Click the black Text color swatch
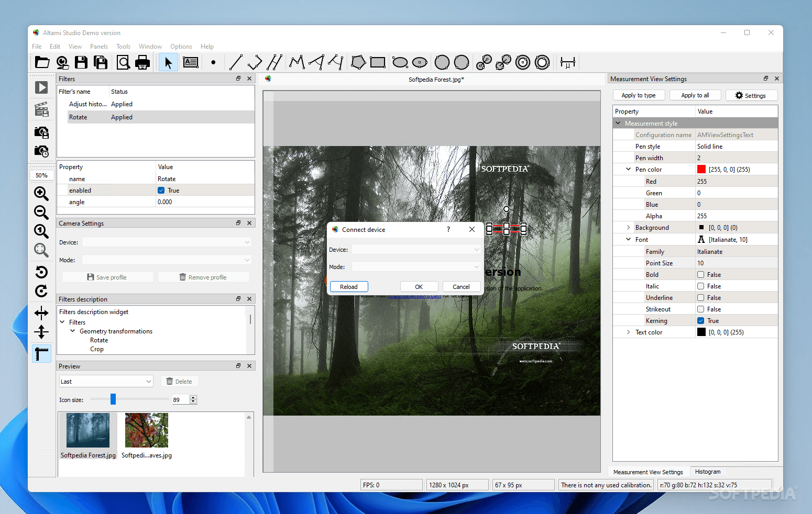 [701, 332]
